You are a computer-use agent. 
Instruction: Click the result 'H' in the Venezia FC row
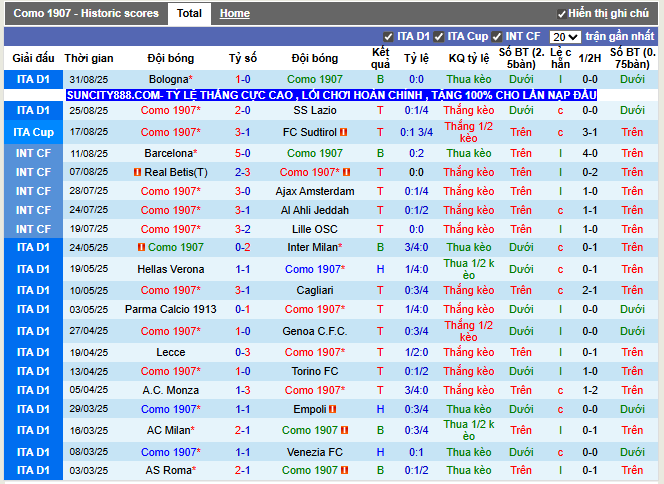tap(380, 452)
